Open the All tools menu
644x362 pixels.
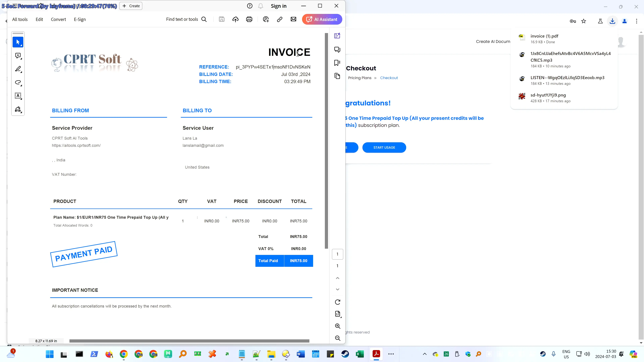point(20,19)
